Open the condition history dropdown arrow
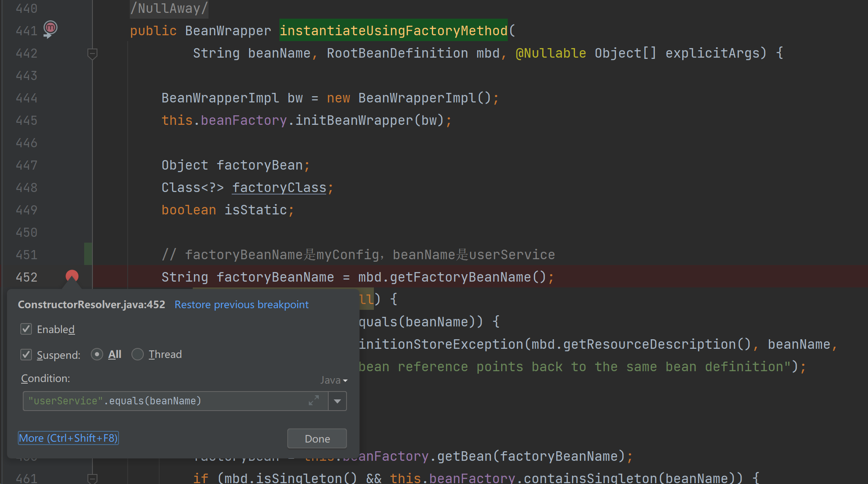This screenshot has width=868, height=484. pos(337,401)
